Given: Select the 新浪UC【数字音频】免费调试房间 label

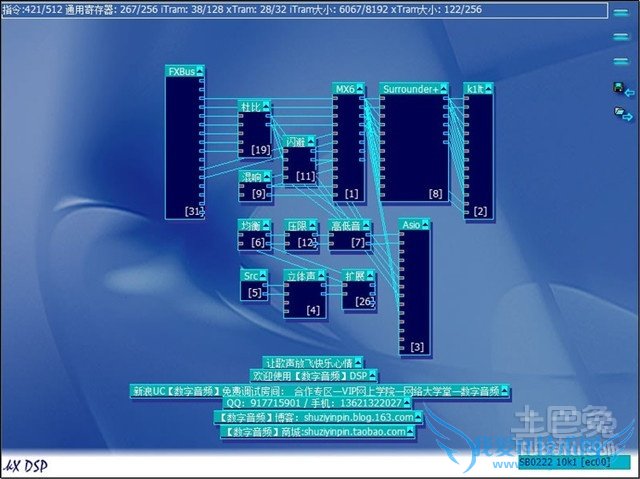Looking at the screenshot, I should [320, 391].
